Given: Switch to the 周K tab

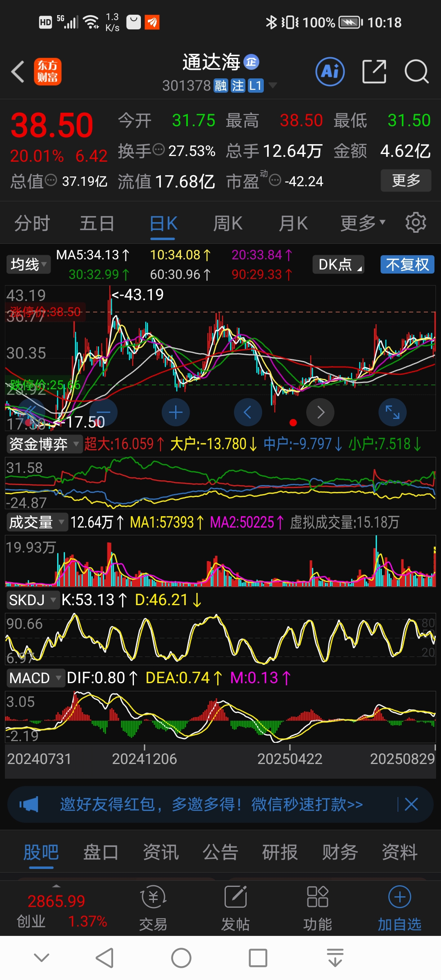Looking at the screenshot, I should (x=228, y=223).
